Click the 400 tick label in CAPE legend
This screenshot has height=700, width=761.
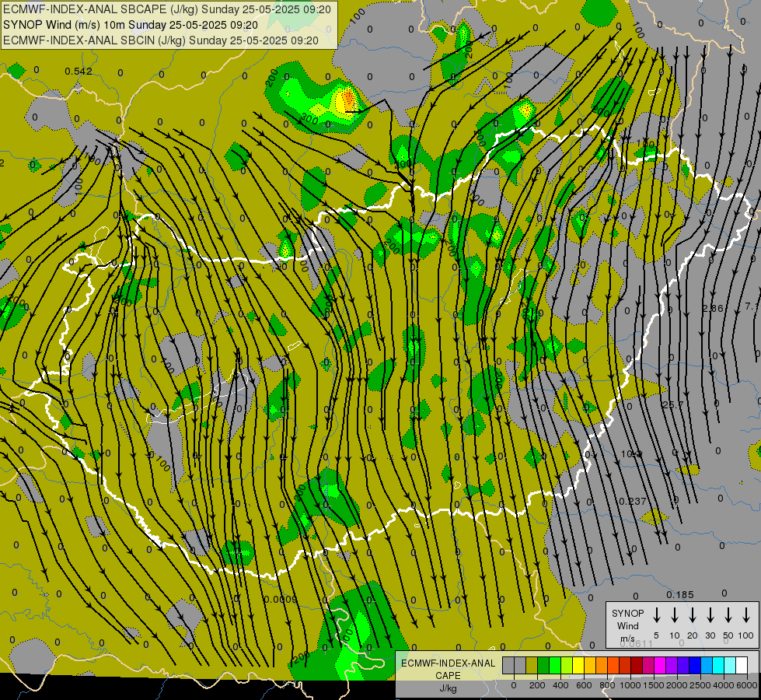[x=560, y=685]
